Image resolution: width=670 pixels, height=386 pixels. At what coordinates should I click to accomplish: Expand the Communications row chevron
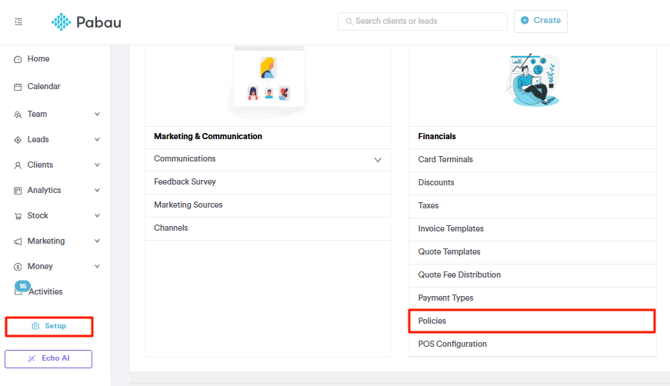(378, 160)
